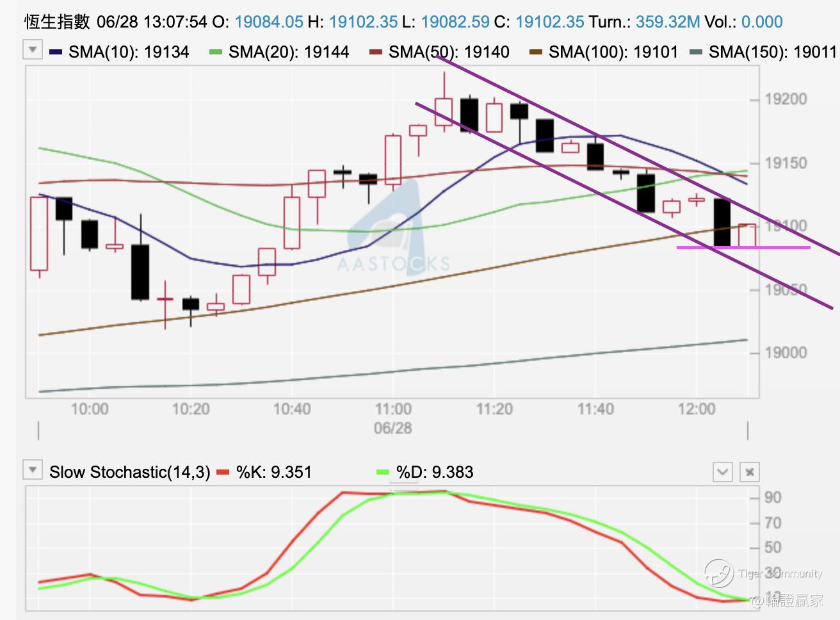The height and width of the screenshot is (620, 840).
Task: Click the 10:00 time axis label
Action: [x=90, y=409]
